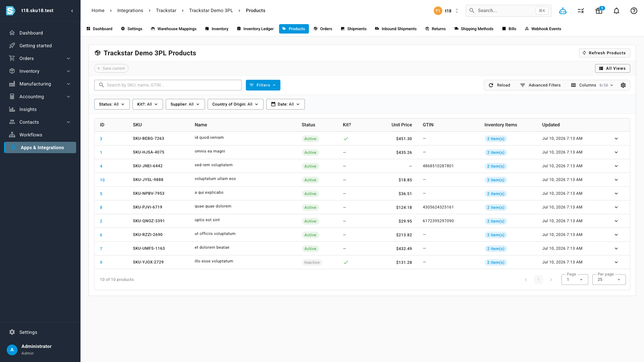Click the All Views button

(612, 68)
